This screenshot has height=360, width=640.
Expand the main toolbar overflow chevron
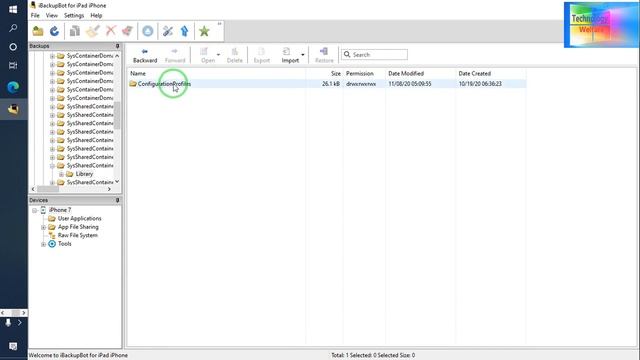pyautogui.click(x=219, y=24)
